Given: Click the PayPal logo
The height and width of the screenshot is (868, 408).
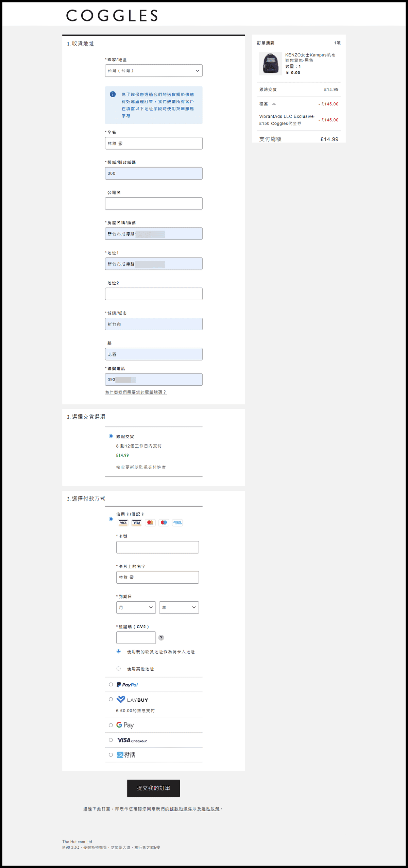Looking at the screenshot, I should coord(127,685).
